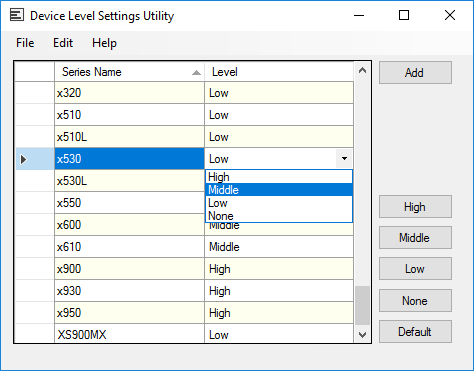Select the x900 series name cell
Viewport: 474px width, 371px height.
(x=129, y=269)
